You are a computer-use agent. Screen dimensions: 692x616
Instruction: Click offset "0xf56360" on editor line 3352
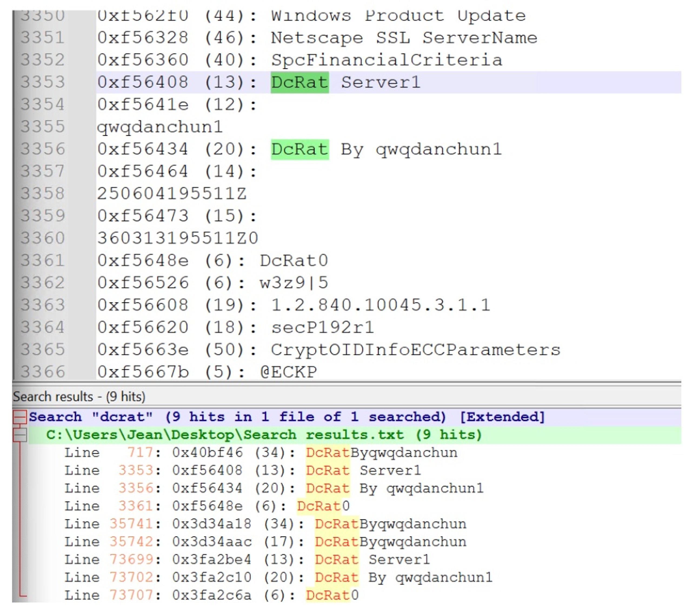pyautogui.click(x=142, y=60)
